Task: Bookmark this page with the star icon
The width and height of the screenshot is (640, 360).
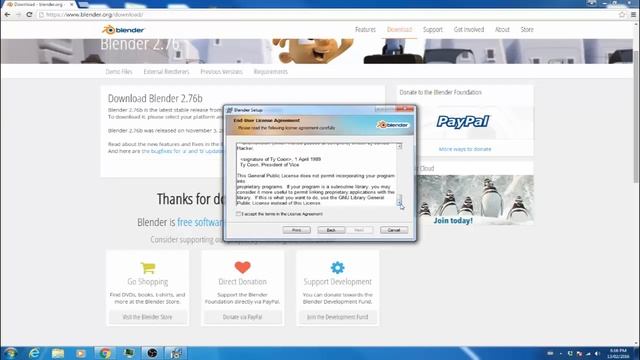Action: 622,14
